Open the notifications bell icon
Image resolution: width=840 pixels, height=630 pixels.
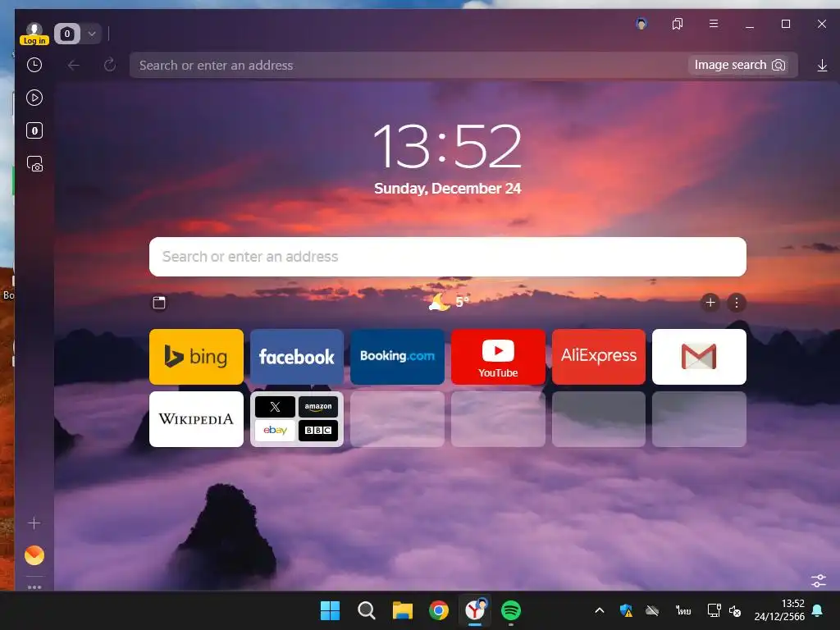[818, 610]
